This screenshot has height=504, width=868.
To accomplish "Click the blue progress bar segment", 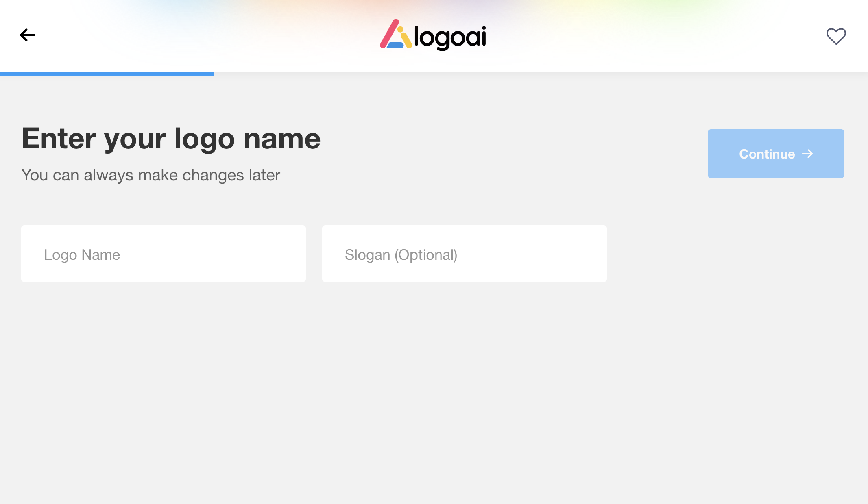I will pos(107,74).
